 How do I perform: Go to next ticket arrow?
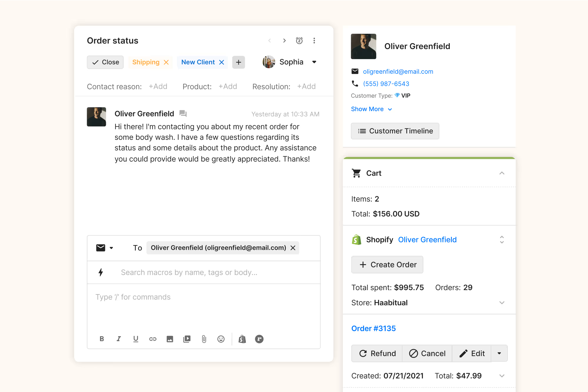click(284, 41)
